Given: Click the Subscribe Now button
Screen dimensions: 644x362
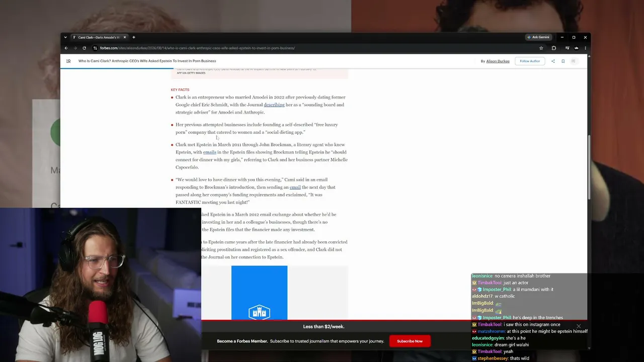Looking at the screenshot, I should pyautogui.click(x=410, y=341).
